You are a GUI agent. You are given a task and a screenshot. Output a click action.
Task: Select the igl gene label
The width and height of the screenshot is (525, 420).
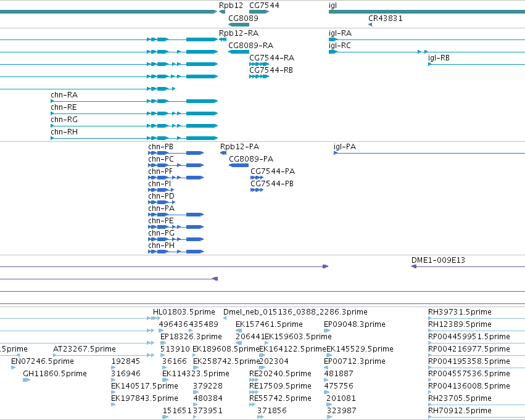(333, 6)
